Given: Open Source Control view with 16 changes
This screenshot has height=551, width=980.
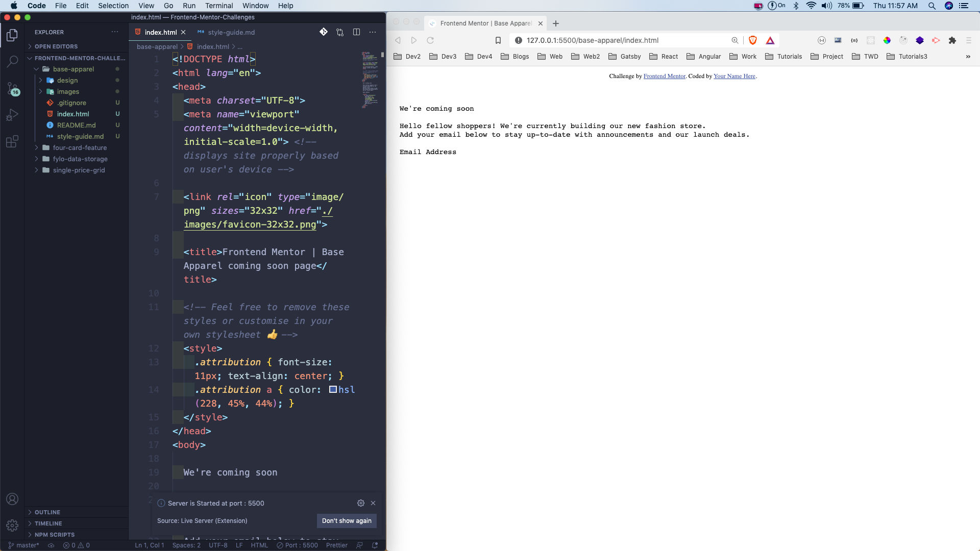Looking at the screenshot, I should [x=12, y=88].
